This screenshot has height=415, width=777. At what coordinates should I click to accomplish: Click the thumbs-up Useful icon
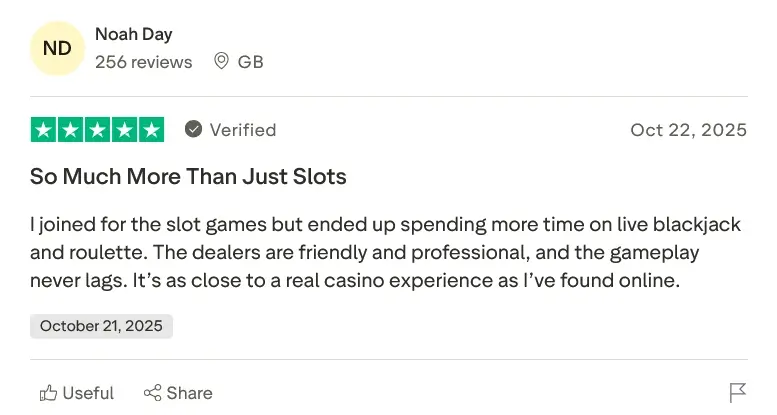tap(48, 393)
